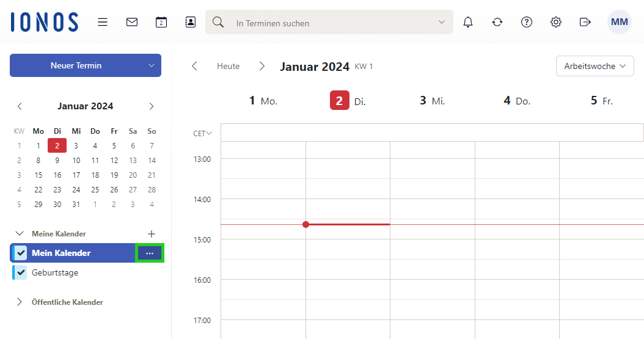
Task: Open the settings gear icon
Action: [555, 22]
